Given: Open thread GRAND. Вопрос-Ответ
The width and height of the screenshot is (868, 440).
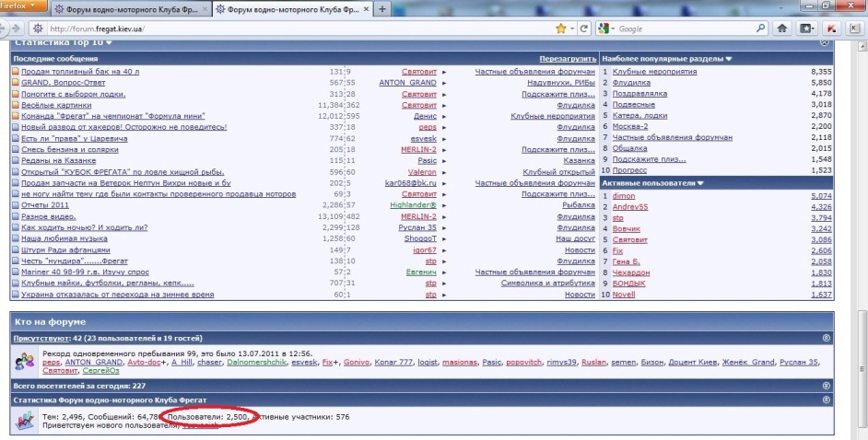Looking at the screenshot, I should pos(63,83).
